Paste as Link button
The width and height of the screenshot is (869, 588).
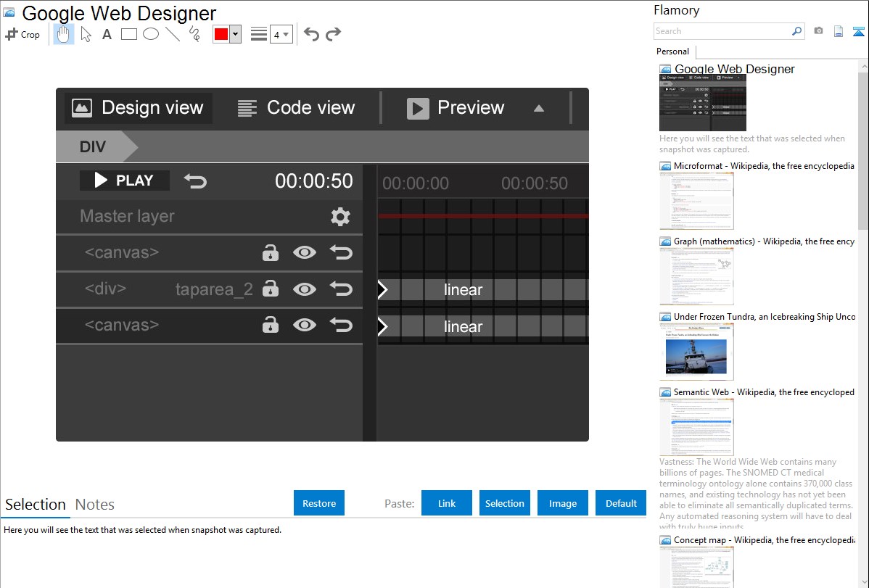pyautogui.click(x=447, y=503)
